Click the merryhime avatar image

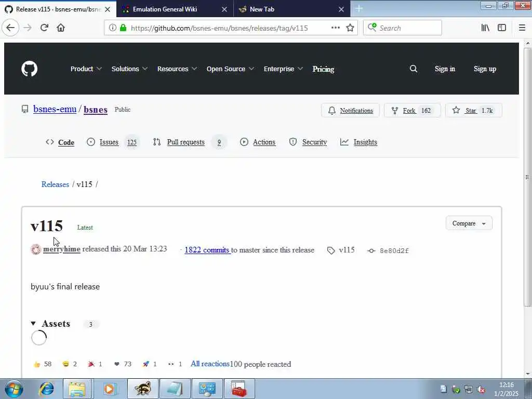pos(36,249)
